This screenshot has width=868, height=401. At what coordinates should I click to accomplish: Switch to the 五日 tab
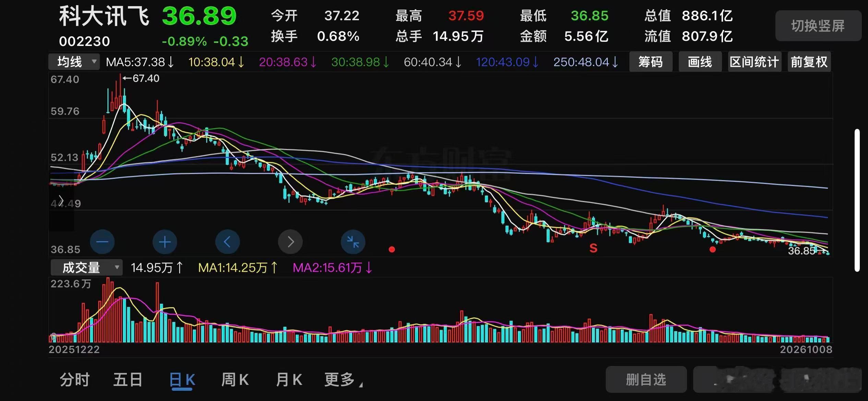point(128,380)
